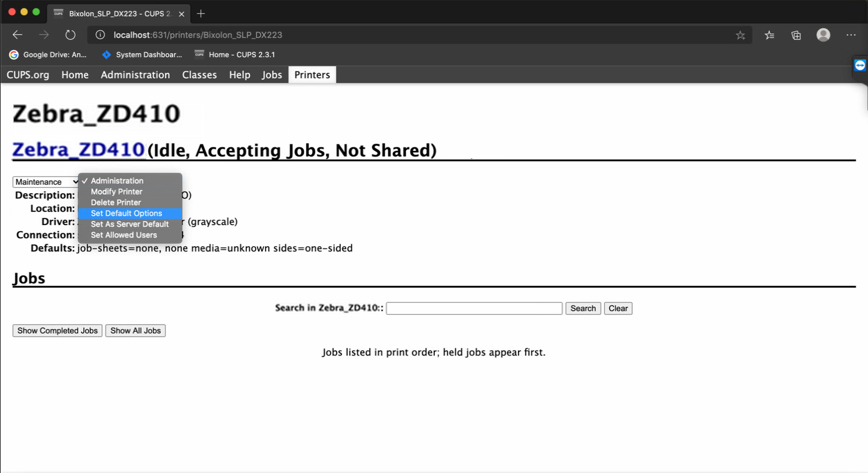Go to CUPS.org in navigation bar
868x473 pixels.
click(x=28, y=75)
